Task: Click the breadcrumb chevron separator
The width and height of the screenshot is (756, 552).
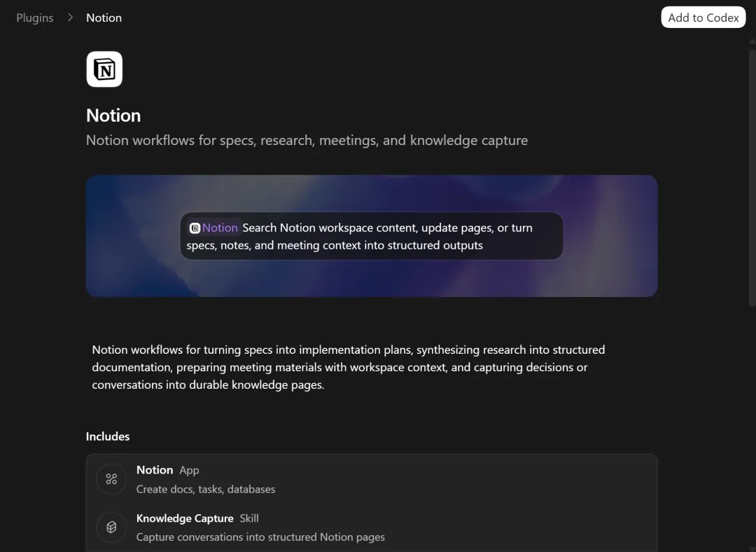Action: pyautogui.click(x=71, y=18)
